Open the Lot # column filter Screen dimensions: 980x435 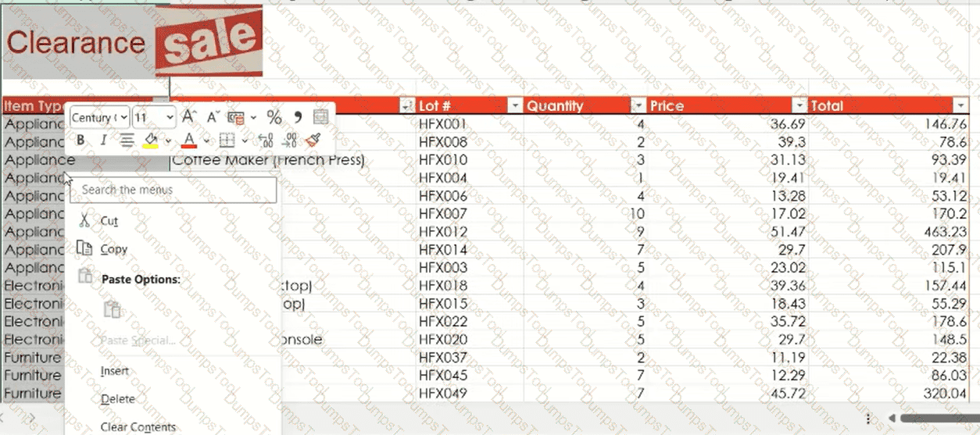click(514, 106)
